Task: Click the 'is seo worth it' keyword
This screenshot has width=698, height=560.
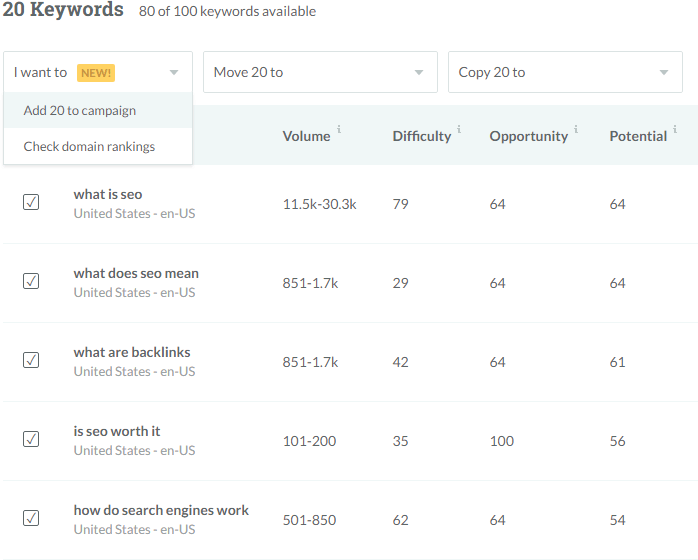Action: [117, 431]
